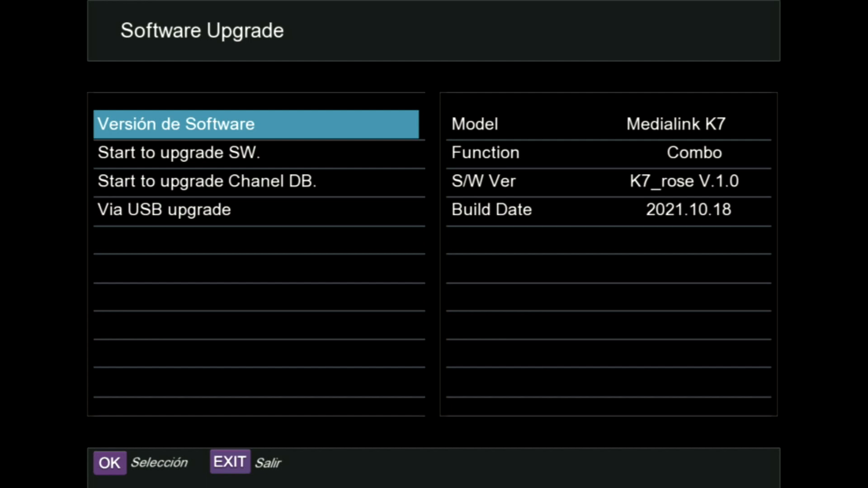The height and width of the screenshot is (488, 868).
Task: Choose Start to upgrade SW. option
Action: [x=179, y=153]
